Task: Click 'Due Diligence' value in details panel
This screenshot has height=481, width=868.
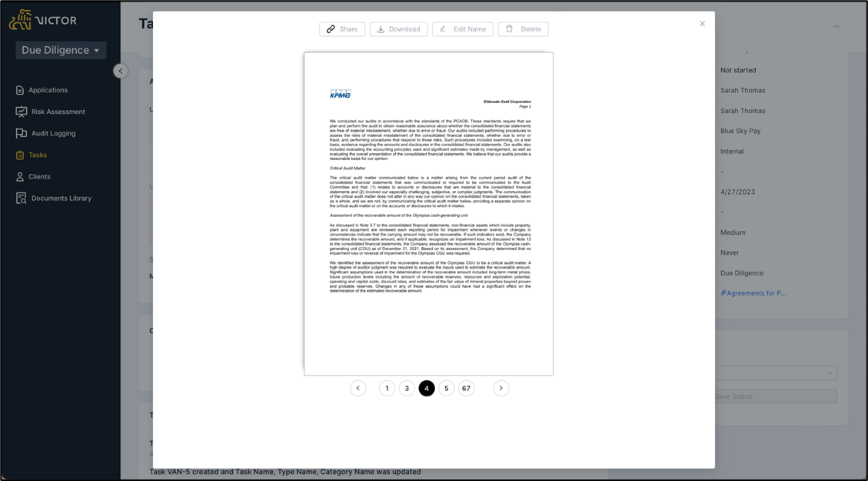Action: [742, 273]
